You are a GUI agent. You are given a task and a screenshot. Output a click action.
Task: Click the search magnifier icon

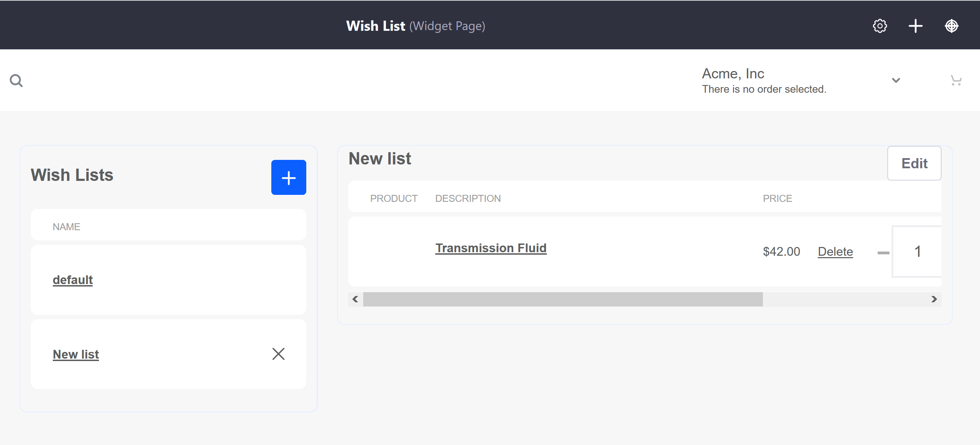[16, 80]
